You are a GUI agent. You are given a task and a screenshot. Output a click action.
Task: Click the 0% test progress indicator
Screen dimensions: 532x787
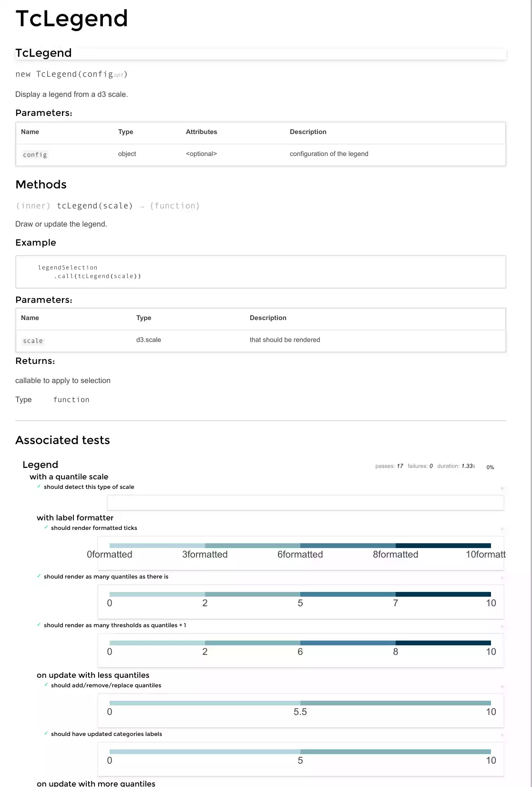[x=490, y=467]
